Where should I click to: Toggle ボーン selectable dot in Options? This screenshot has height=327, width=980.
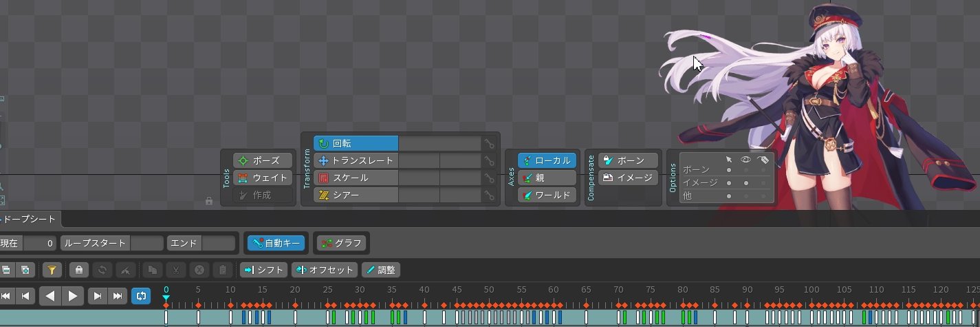point(728,170)
